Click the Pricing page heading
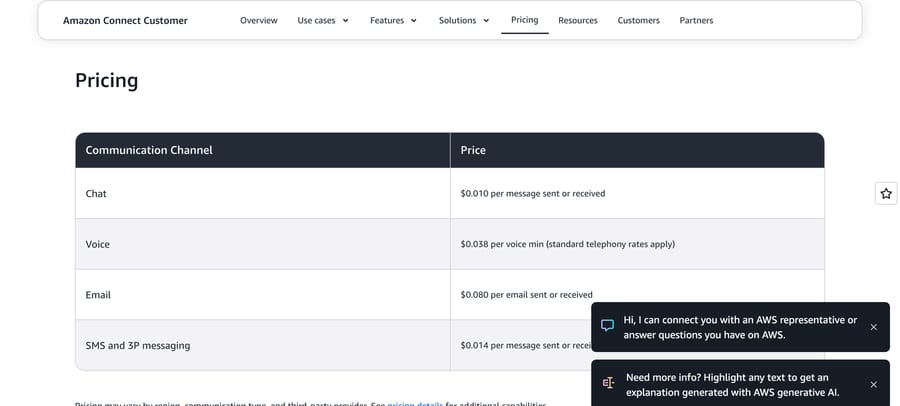The width and height of the screenshot is (900, 406). coord(107,80)
